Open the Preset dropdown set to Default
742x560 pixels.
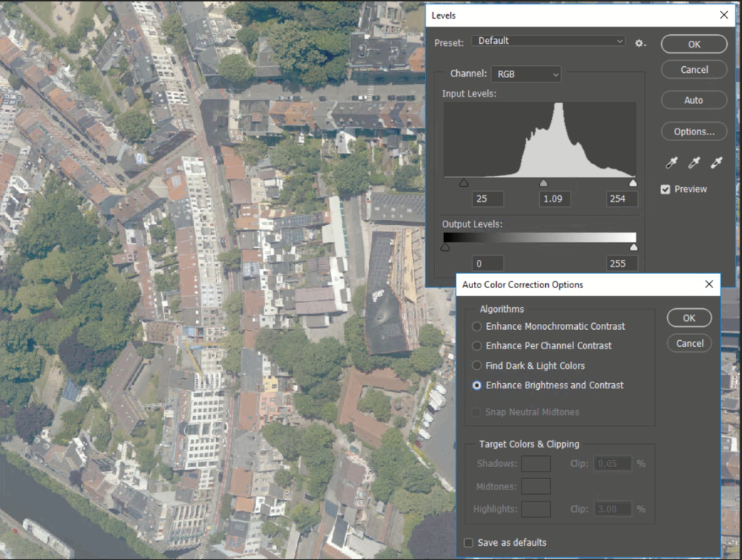pyautogui.click(x=548, y=41)
